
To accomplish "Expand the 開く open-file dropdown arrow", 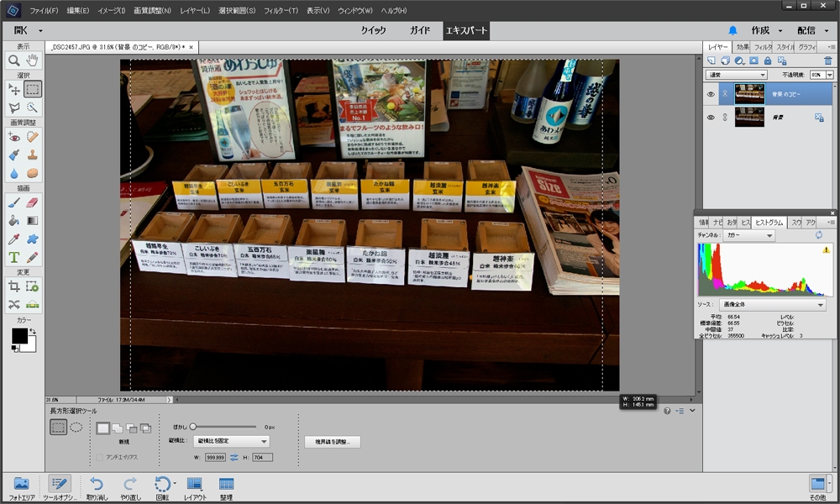I will click(40, 31).
